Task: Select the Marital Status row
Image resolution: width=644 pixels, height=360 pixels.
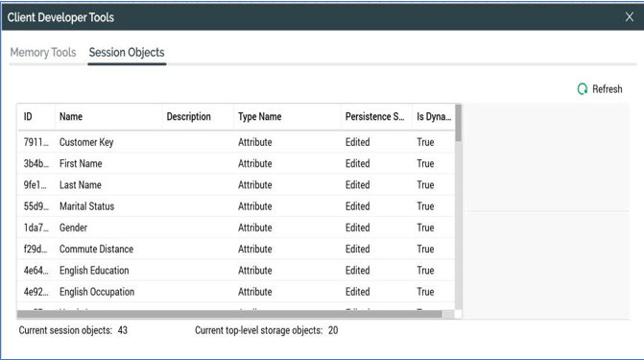Action: click(x=236, y=206)
